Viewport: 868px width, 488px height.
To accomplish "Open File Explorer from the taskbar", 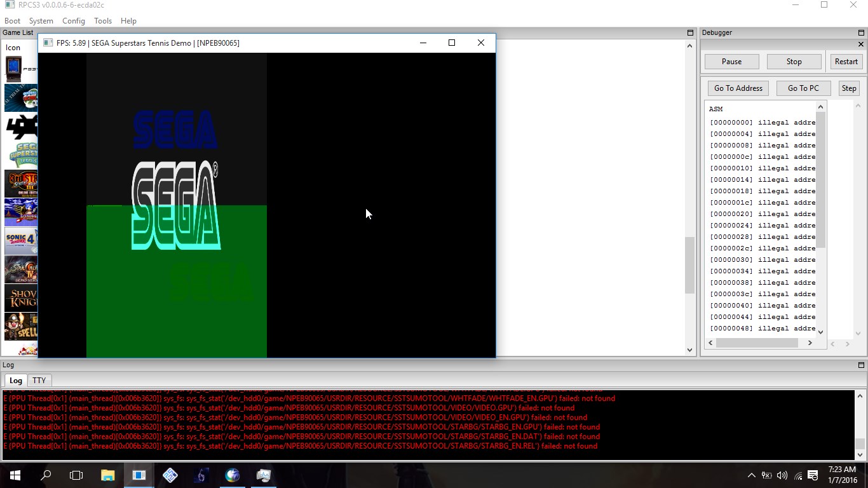I will [107, 475].
